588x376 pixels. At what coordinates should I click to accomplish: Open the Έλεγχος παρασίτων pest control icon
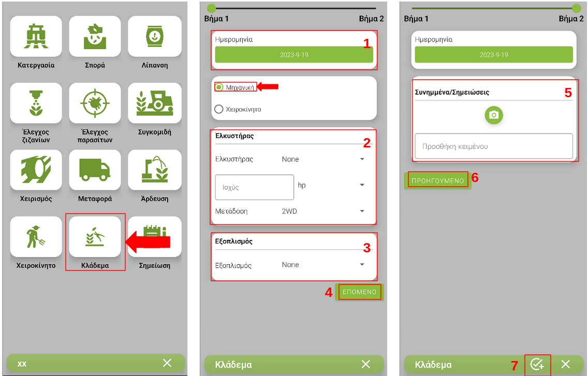click(95, 103)
